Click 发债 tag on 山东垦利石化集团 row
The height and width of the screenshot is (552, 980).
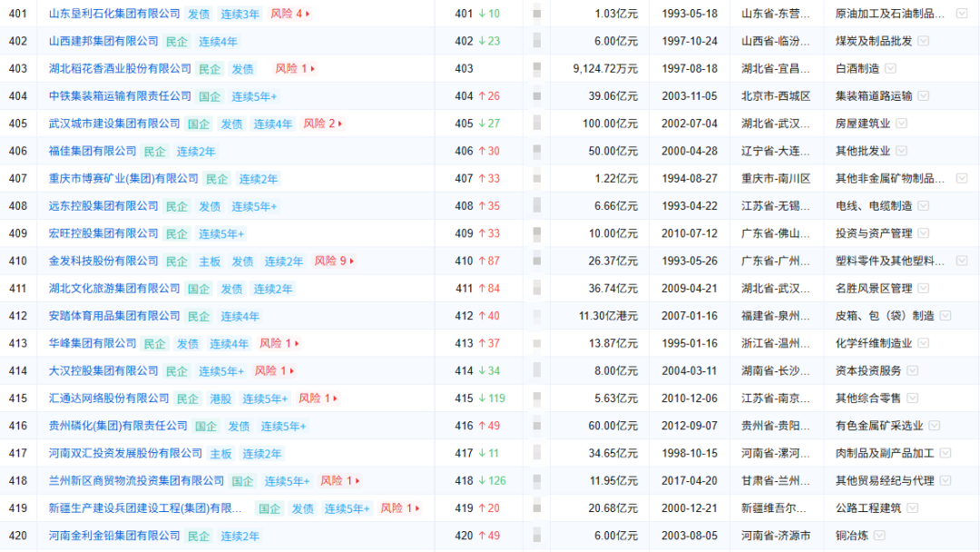pos(199,14)
